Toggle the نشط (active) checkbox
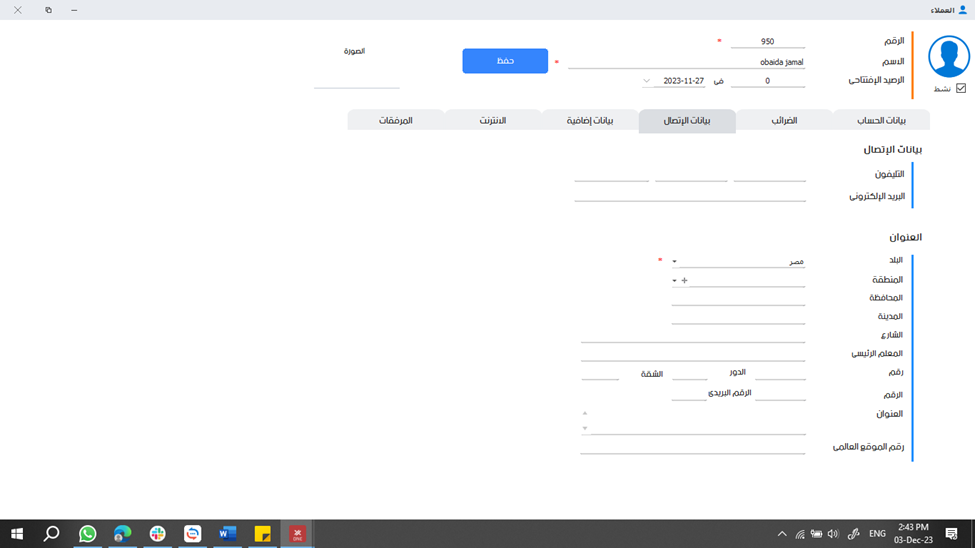Image resolution: width=975 pixels, height=548 pixels. pyautogui.click(x=961, y=88)
